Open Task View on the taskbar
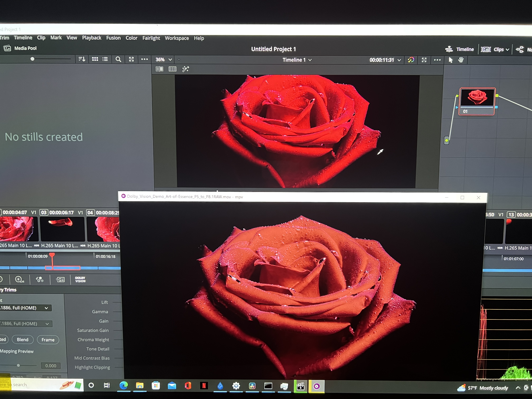The width and height of the screenshot is (532, 399). (x=107, y=386)
